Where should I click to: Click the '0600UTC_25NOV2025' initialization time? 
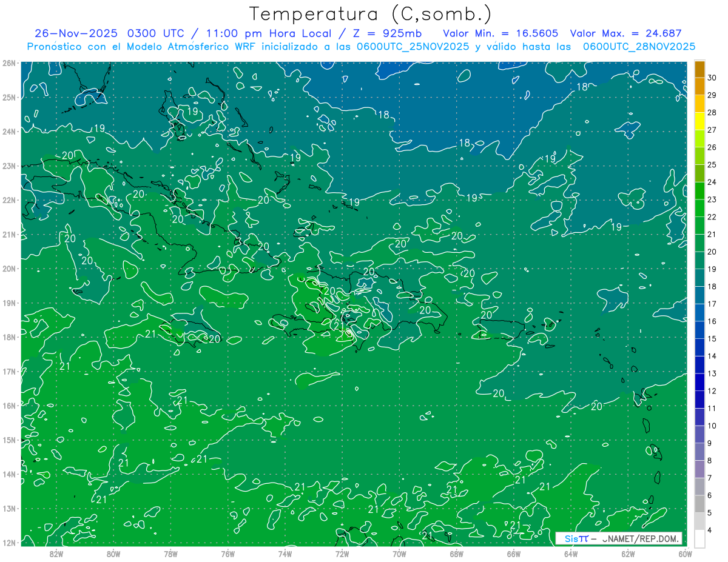[412, 47]
